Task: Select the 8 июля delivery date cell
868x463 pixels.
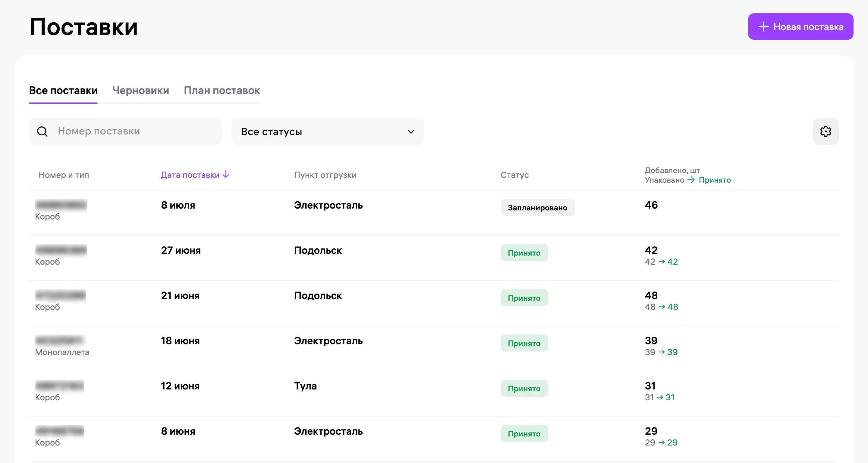Action: click(x=178, y=205)
